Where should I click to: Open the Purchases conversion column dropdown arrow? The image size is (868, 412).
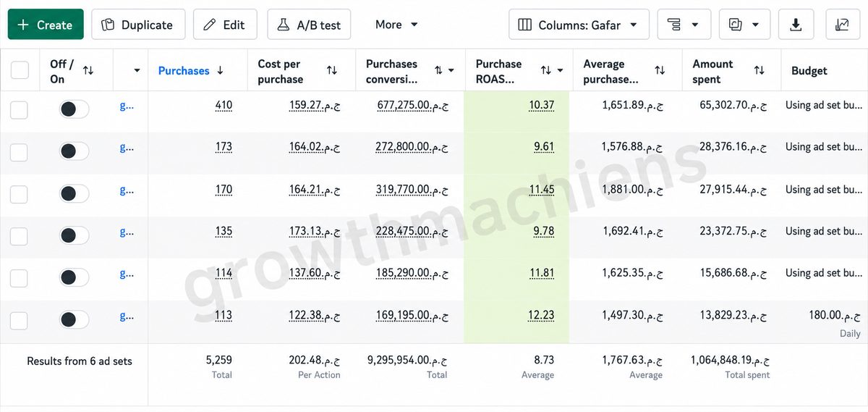451,71
